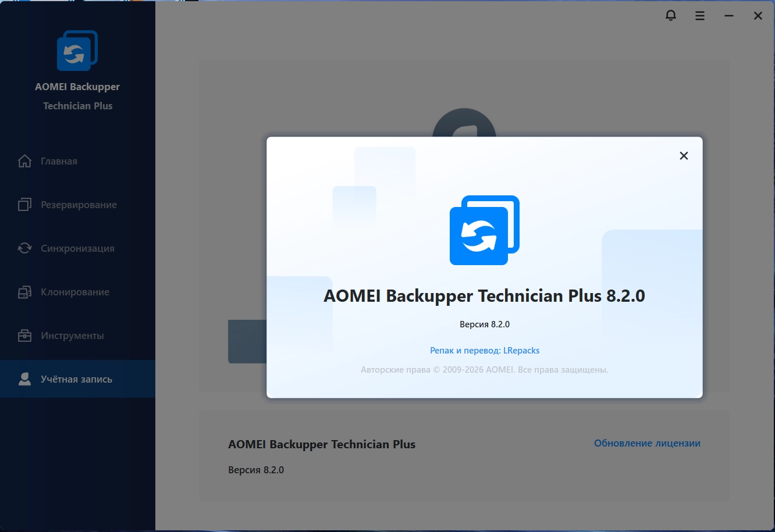Click the Синхронизация circular arrows icon
This screenshot has width=775, height=532.
(x=24, y=248)
